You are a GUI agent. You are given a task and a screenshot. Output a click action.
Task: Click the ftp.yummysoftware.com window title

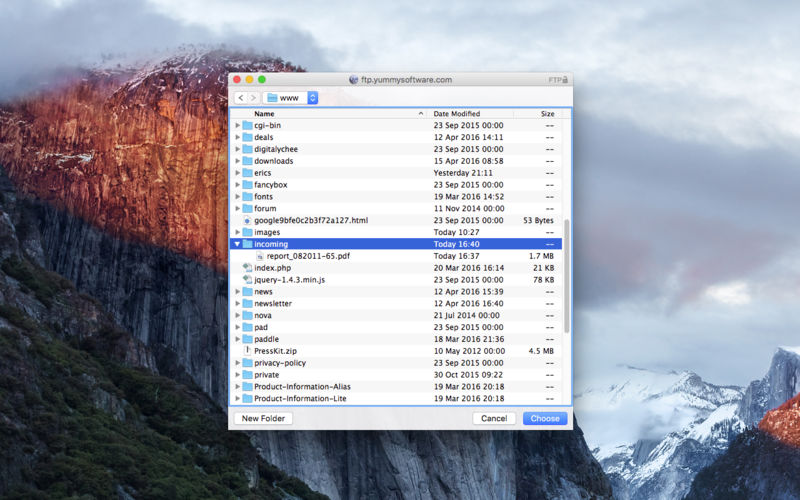click(406, 80)
